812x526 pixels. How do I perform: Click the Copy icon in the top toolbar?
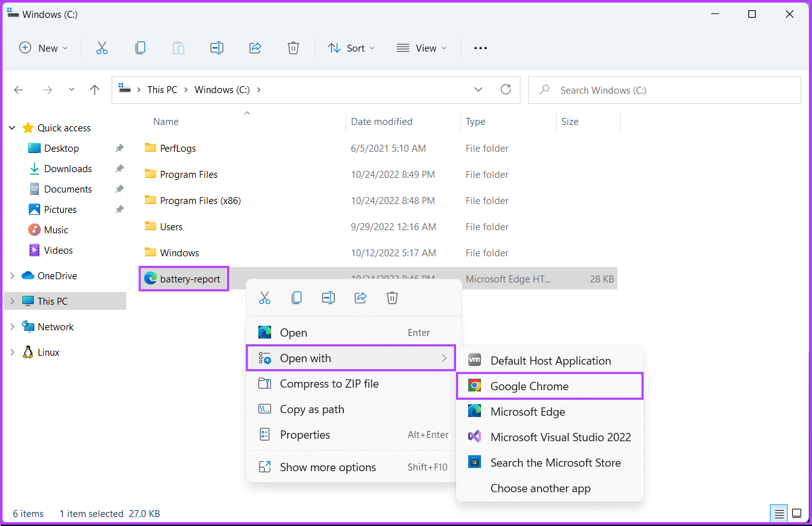click(140, 48)
